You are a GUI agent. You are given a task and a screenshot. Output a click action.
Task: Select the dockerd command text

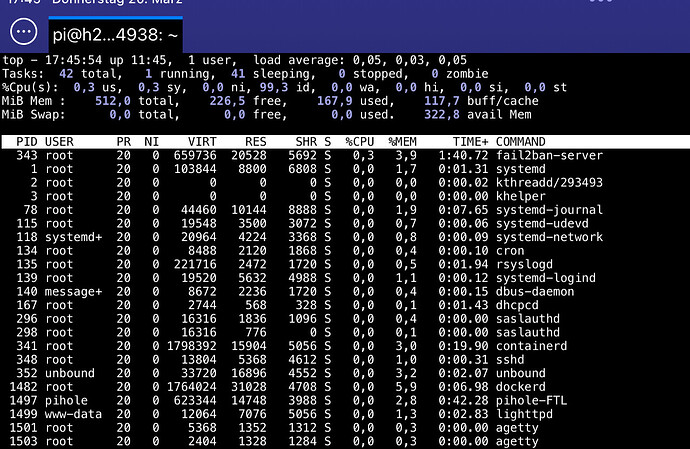point(521,387)
